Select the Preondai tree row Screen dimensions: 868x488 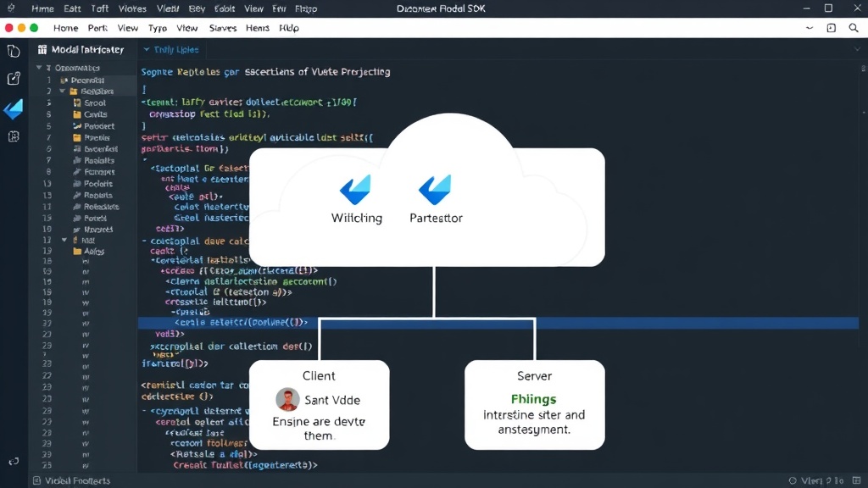pyautogui.click(x=82, y=80)
